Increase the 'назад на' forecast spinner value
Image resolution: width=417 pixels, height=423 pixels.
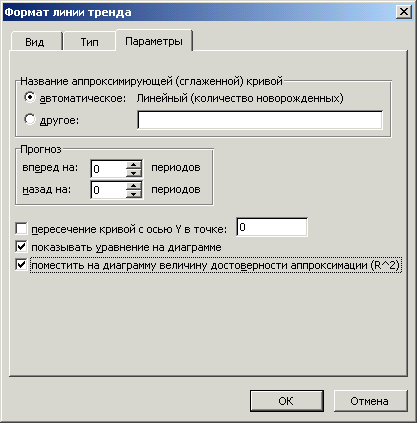[x=134, y=186]
